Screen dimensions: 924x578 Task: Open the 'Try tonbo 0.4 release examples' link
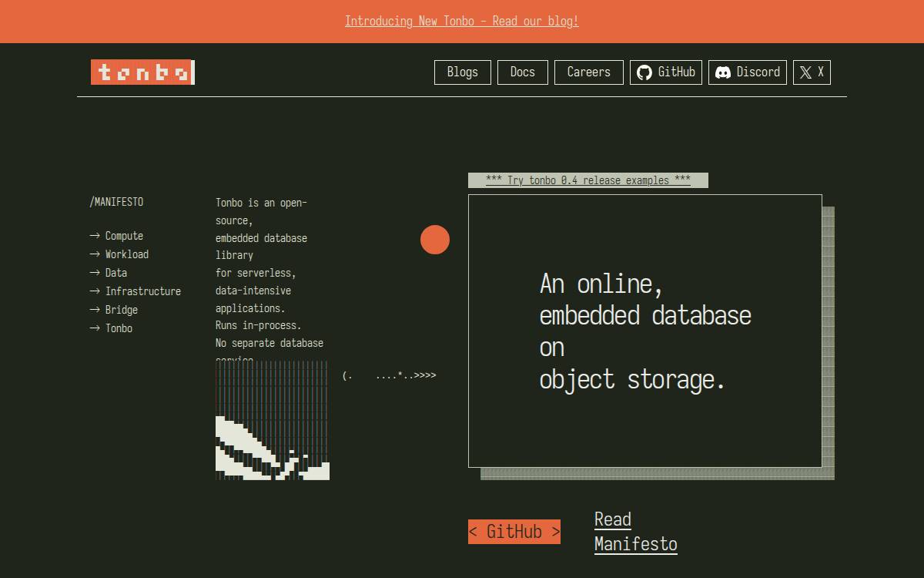pyautogui.click(x=588, y=180)
